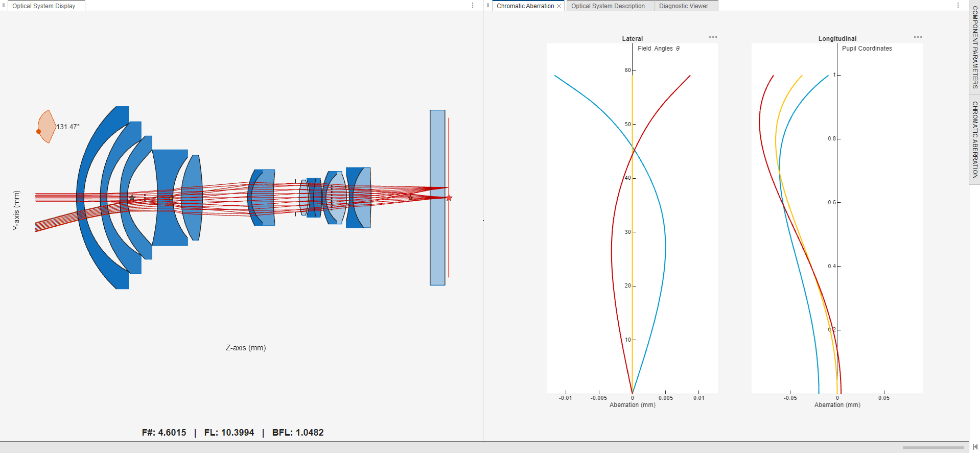Select the Optical System Display tab
The image size is (980, 454).
[x=44, y=6]
